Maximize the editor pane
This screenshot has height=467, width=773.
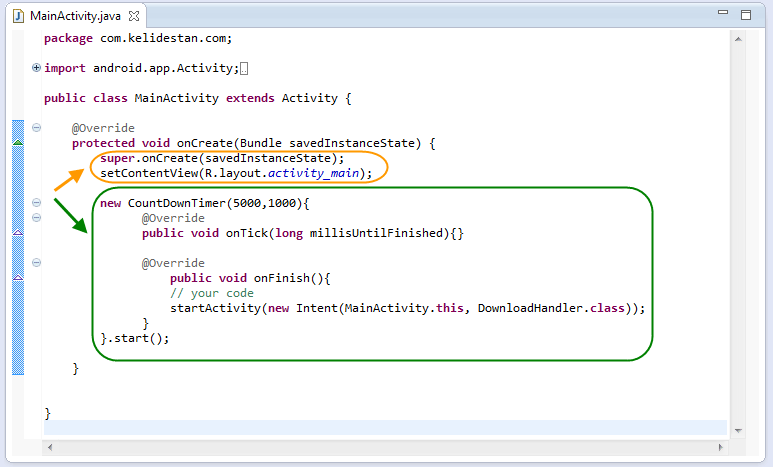pos(746,15)
